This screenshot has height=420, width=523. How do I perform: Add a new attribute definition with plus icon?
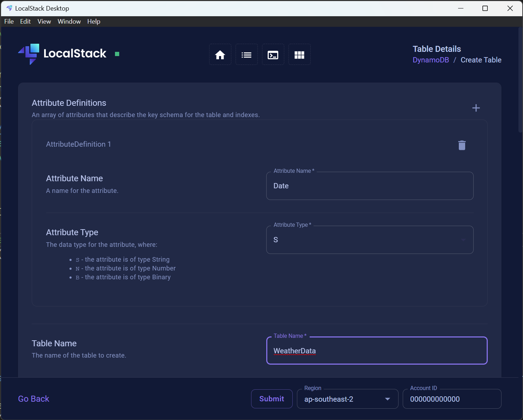pyautogui.click(x=476, y=108)
